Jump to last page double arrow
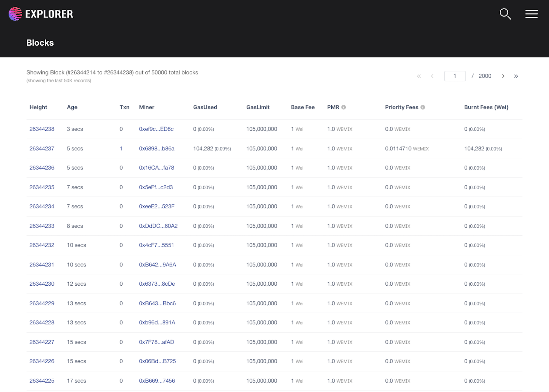The width and height of the screenshot is (549, 392). 516,76
